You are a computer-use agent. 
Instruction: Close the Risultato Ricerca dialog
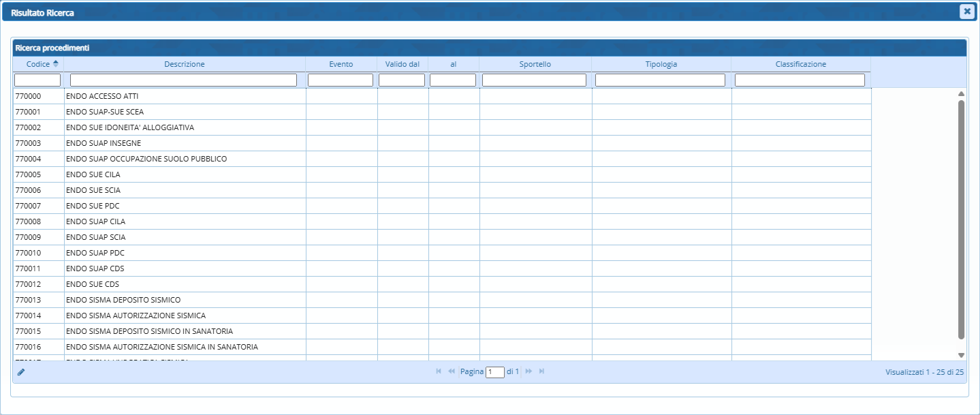(966, 11)
